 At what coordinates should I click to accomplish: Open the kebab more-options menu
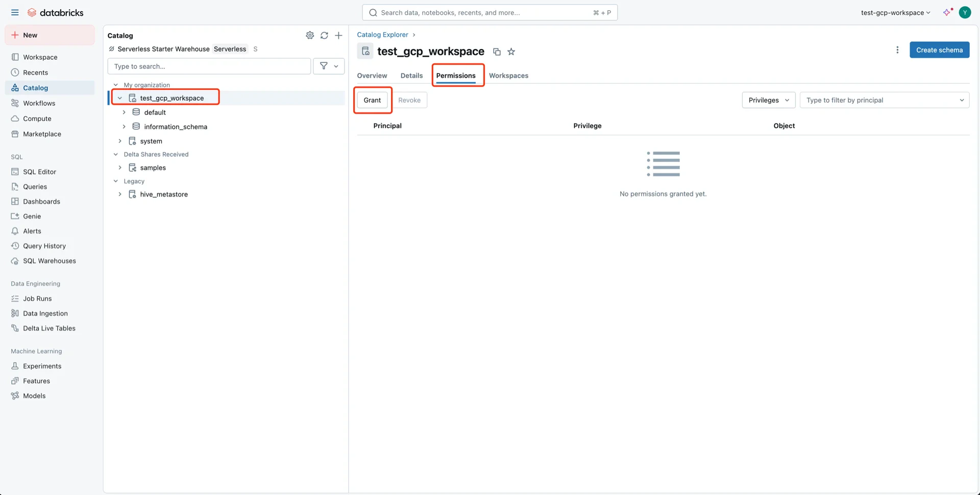897,50
